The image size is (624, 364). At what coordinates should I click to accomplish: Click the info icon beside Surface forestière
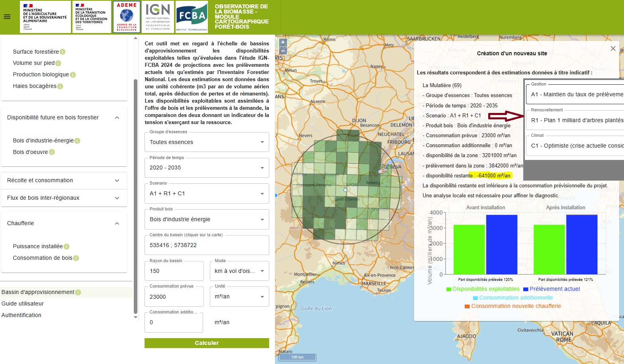[63, 52]
